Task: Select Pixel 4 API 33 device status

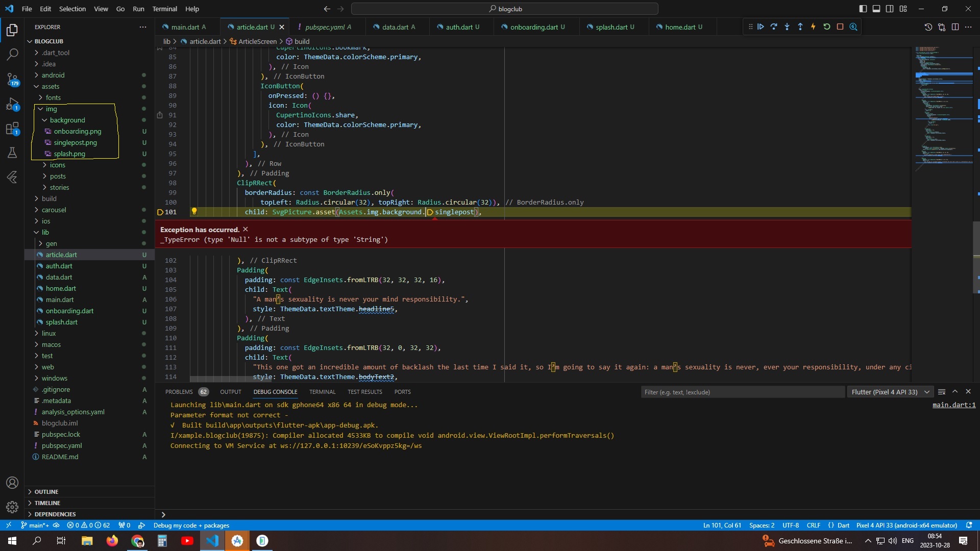Action: click(906, 525)
